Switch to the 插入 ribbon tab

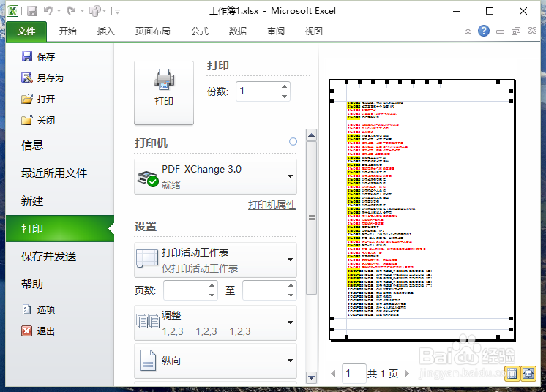point(105,31)
